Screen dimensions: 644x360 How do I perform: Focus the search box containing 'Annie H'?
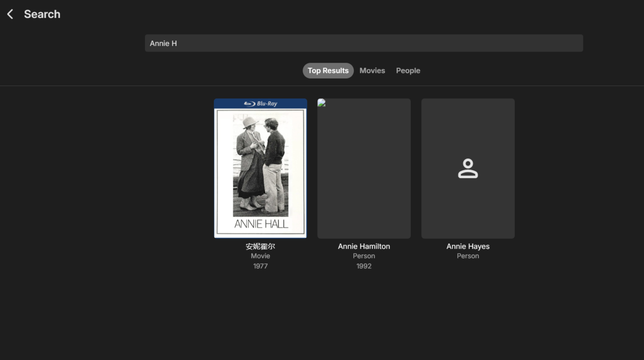point(364,43)
